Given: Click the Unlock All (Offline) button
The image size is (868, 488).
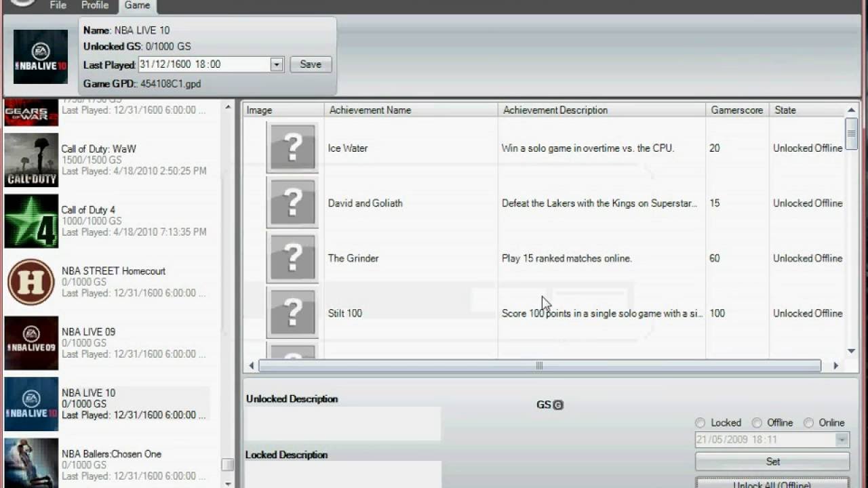Looking at the screenshot, I should pos(772,483).
